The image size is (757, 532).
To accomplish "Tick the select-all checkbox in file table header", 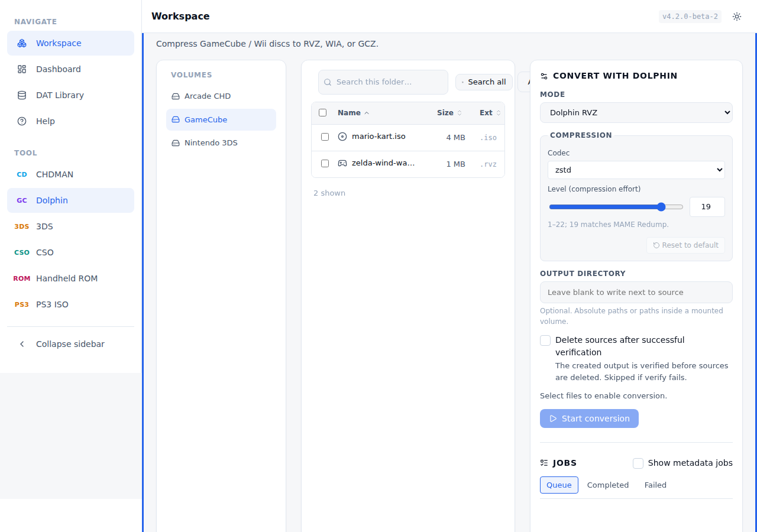I will [322, 112].
